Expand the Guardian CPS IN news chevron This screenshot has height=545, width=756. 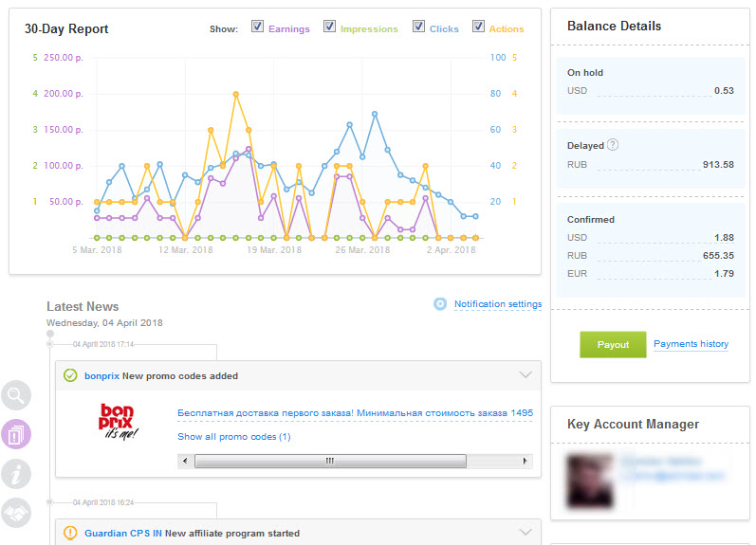tap(526, 534)
